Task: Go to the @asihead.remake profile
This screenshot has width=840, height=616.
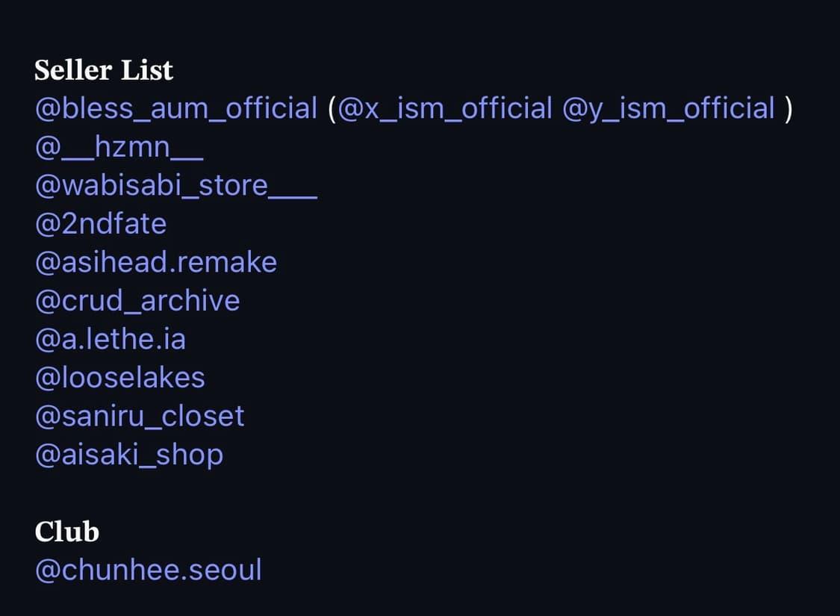Action: (156, 263)
